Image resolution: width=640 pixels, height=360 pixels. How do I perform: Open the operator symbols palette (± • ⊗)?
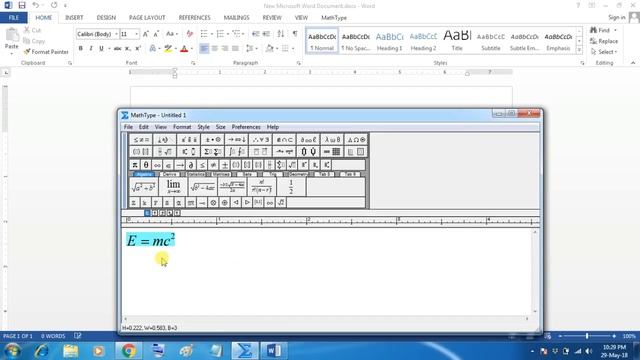(212, 140)
